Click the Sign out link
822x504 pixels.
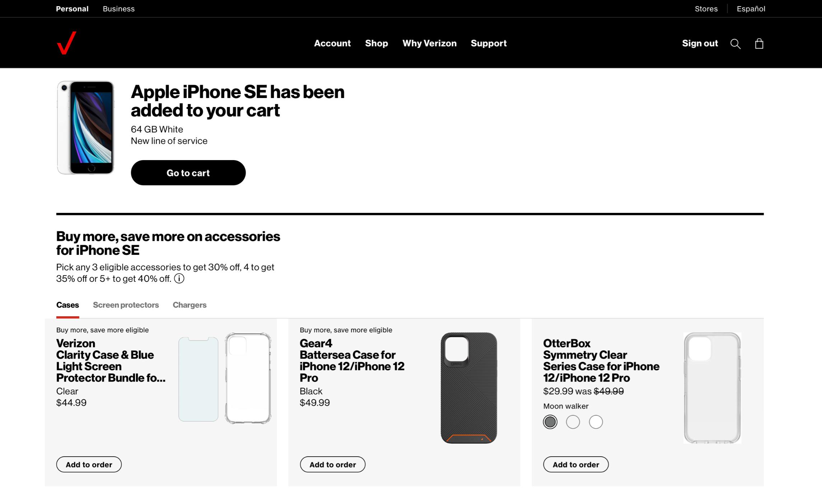700,43
